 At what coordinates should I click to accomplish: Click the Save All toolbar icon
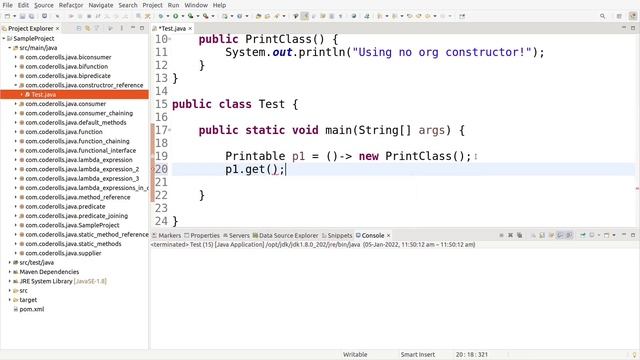coord(31,16)
